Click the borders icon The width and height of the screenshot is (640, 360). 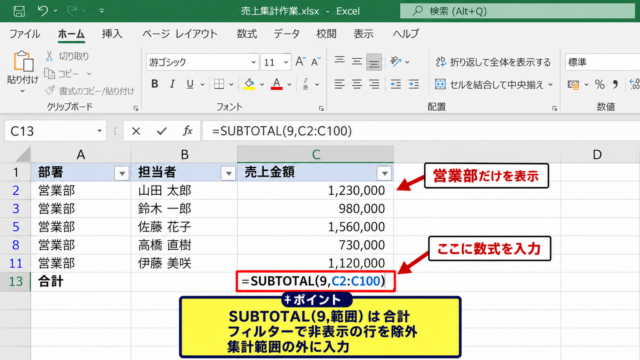219,84
